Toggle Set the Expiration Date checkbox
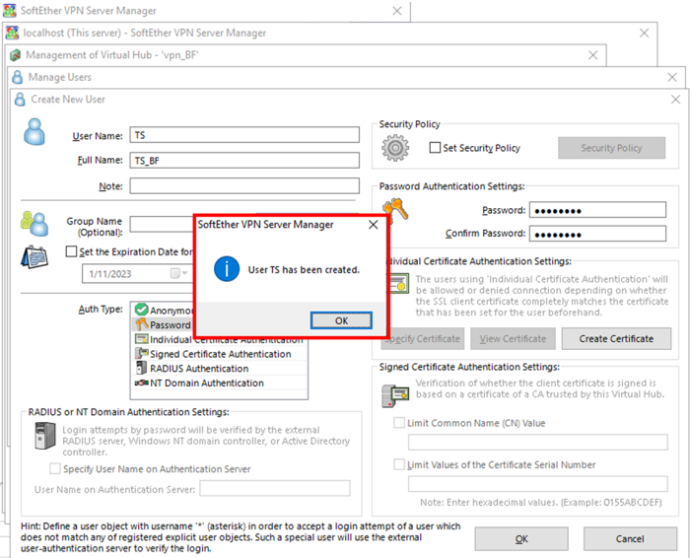The height and width of the screenshot is (558, 693). point(71,252)
